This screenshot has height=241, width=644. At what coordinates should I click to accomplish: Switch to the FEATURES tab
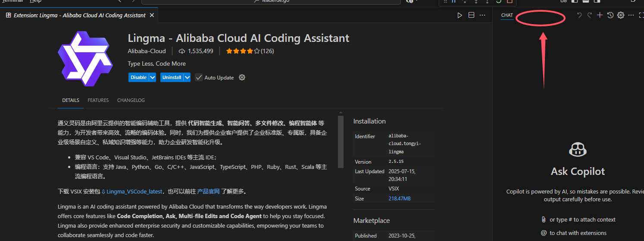(98, 100)
